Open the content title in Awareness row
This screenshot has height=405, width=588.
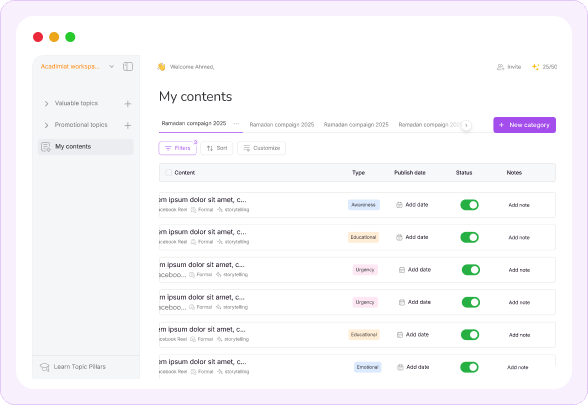[x=202, y=200]
